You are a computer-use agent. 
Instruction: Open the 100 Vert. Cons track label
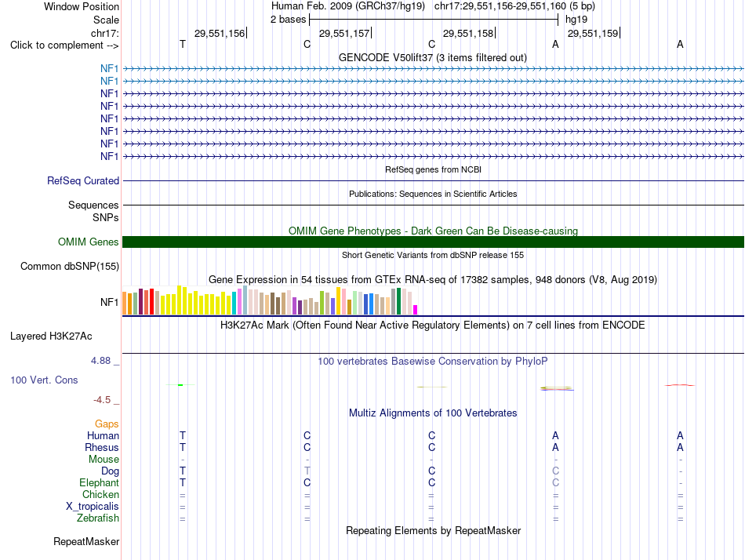tap(44, 380)
